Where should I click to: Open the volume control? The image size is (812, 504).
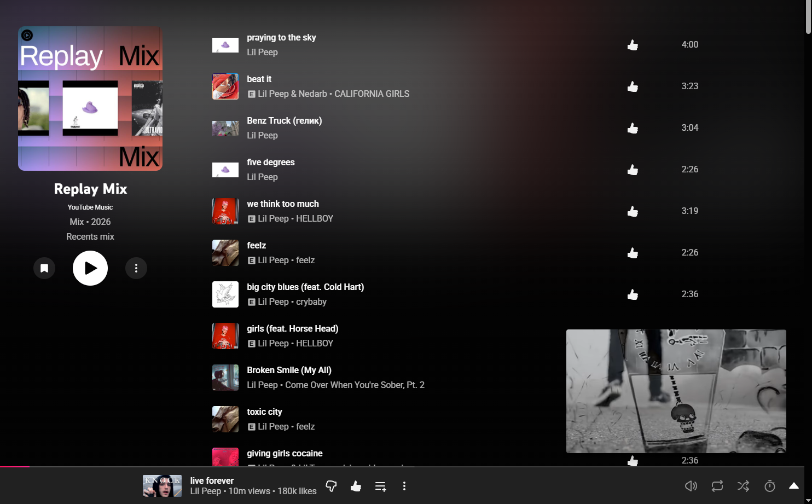pos(691,486)
